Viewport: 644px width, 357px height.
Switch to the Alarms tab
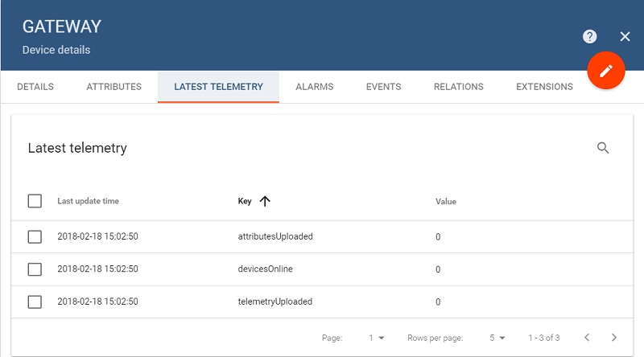click(314, 87)
